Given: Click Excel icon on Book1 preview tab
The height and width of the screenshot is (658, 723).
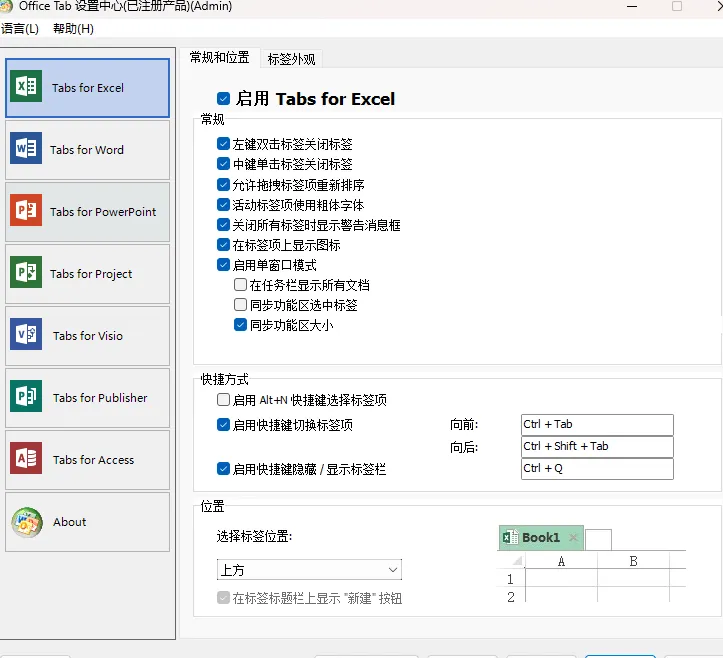Looking at the screenshot, I should 510,537.
